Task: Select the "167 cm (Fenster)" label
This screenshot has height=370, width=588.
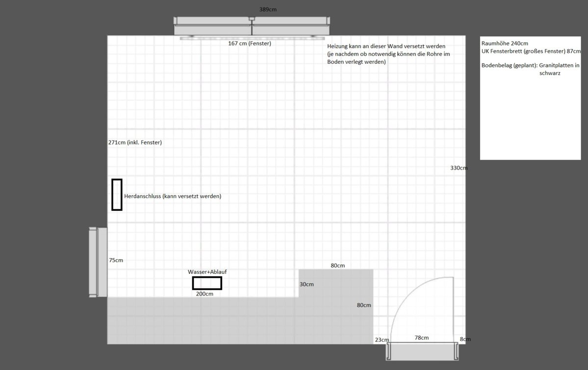Action: [x=250, y=44]
